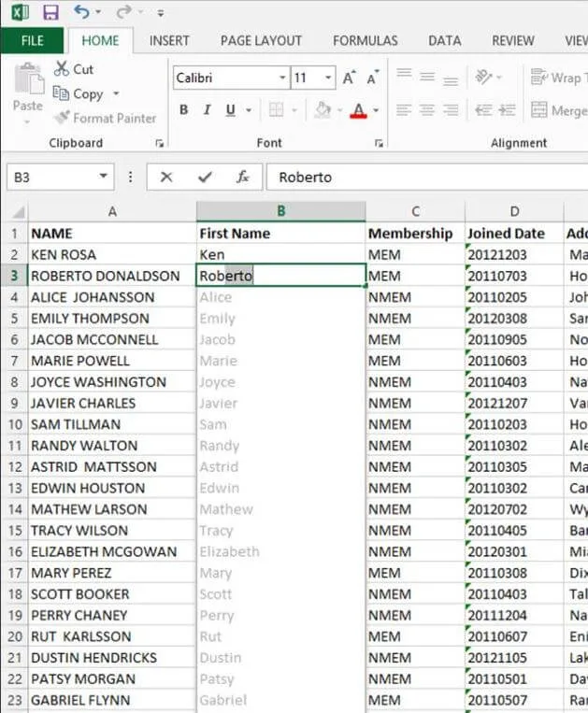
Task: Click the Cut scissors icon
Action: [62, 69]
